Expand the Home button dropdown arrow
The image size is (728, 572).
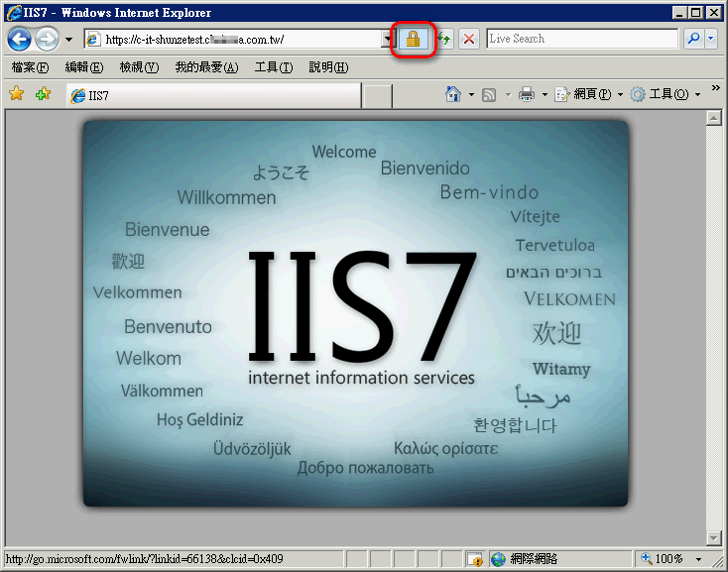(471, 94)
